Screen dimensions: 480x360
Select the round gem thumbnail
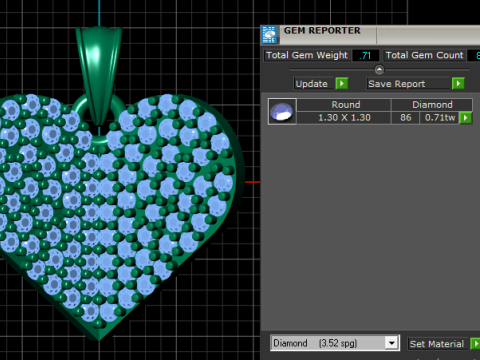[282, 111]
